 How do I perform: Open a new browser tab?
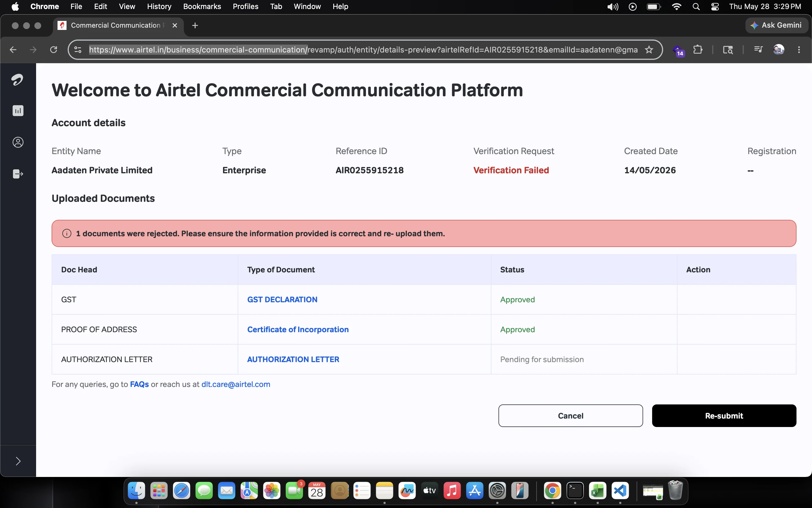pyautogui.click(x=195, y=25)
